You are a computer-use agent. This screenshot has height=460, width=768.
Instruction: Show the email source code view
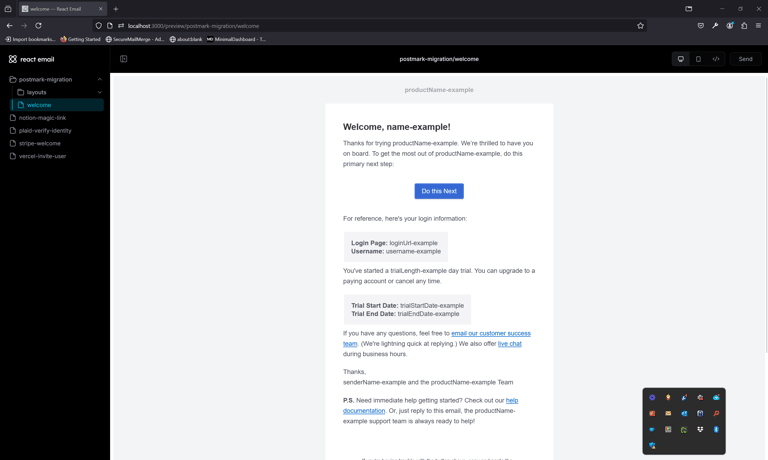[716, 59]
